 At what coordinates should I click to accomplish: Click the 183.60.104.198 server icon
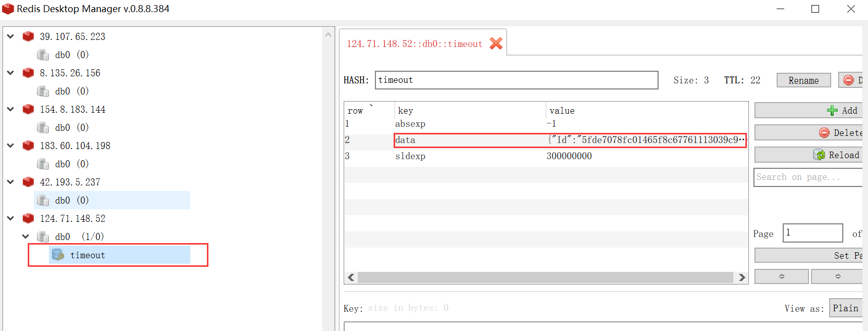pyautogui.click(x=28, y=146)
